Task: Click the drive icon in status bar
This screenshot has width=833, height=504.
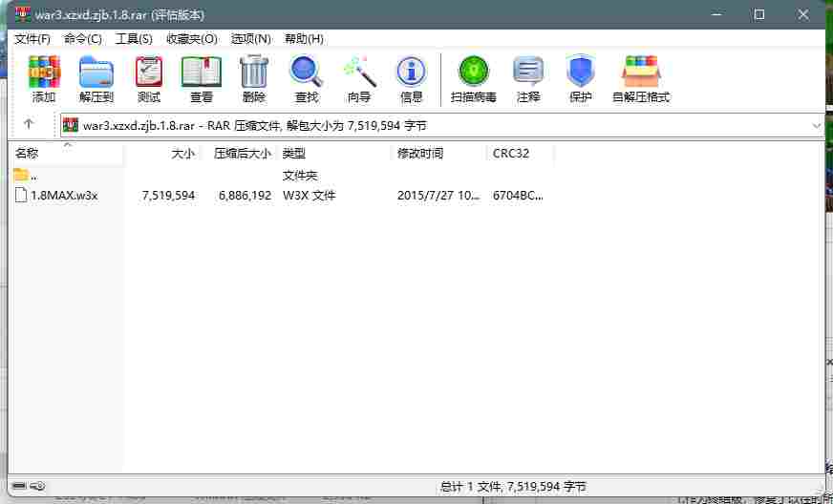Action: coord(20,486)
